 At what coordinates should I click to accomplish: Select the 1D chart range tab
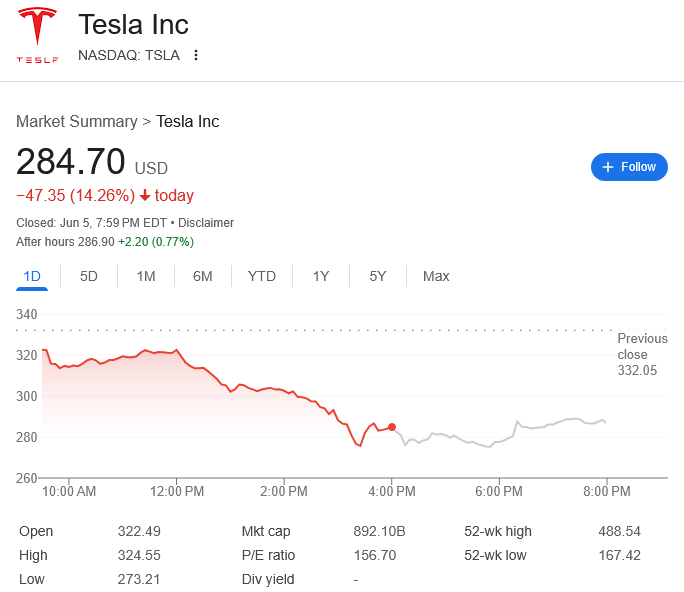pyautogui.click(x=32, y=276)
